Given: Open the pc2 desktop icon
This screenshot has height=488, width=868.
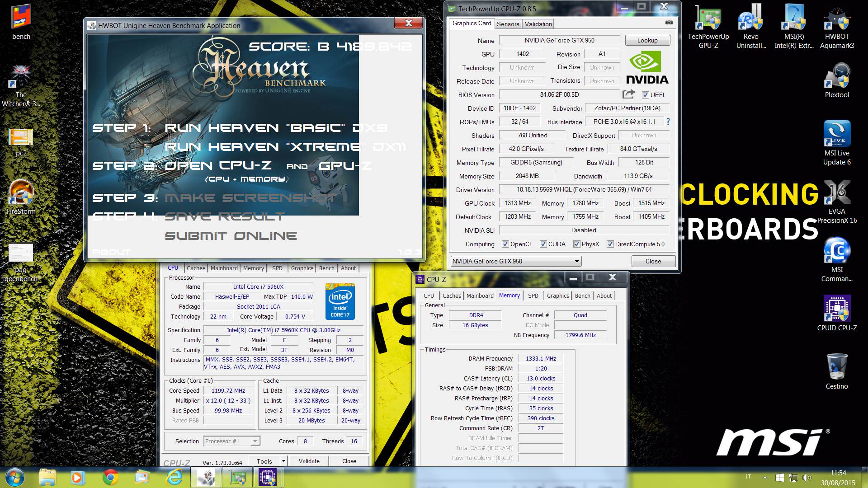Looking at the screenshot, I should point(21,142).
